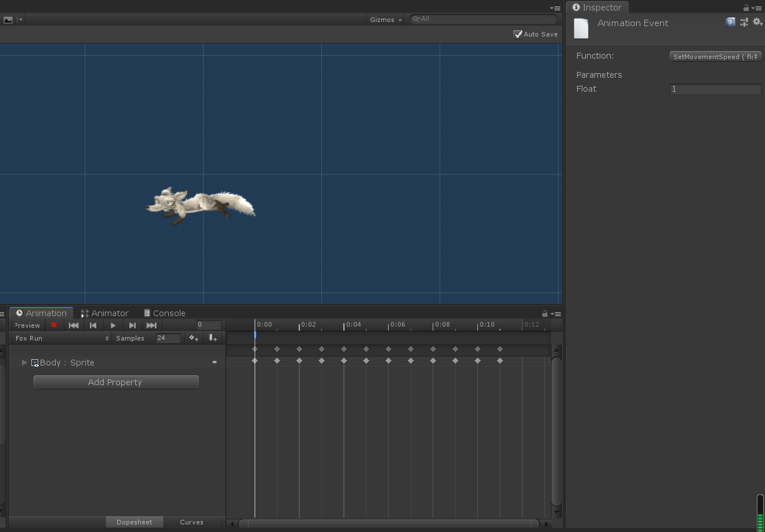Switch to the Animator tab
Image resolution: width=765 pixels, height=532 pixels.
[105, 313]
